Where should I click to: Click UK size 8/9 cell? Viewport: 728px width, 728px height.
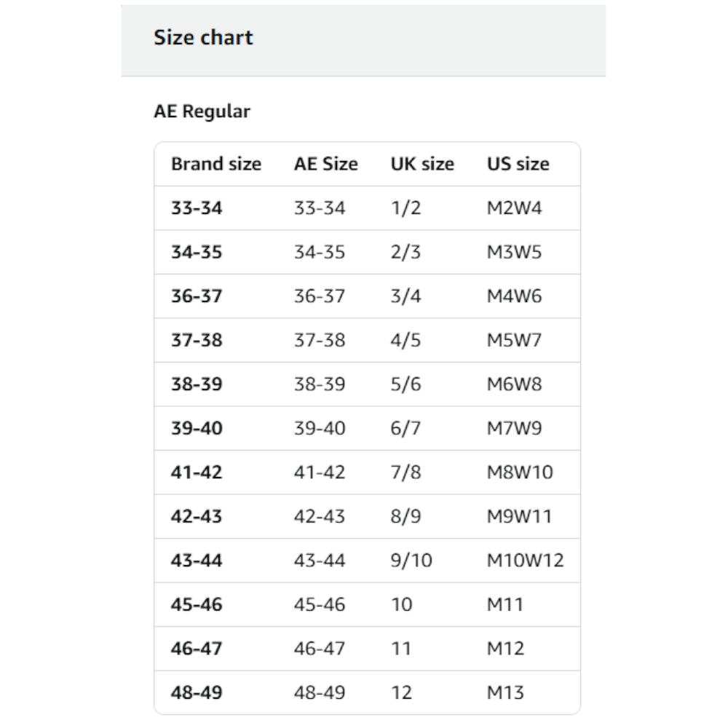click(x=405, y=516)
